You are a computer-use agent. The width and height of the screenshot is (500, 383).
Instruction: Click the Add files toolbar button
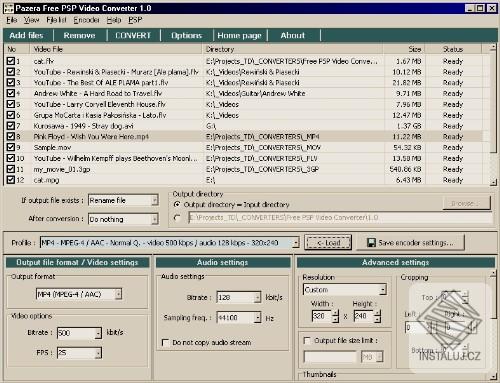click(27, 35)
